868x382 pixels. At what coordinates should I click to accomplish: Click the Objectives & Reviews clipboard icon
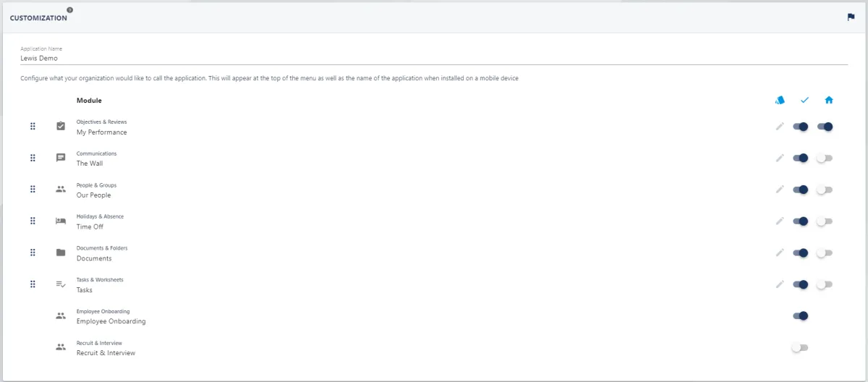(61, 127)
